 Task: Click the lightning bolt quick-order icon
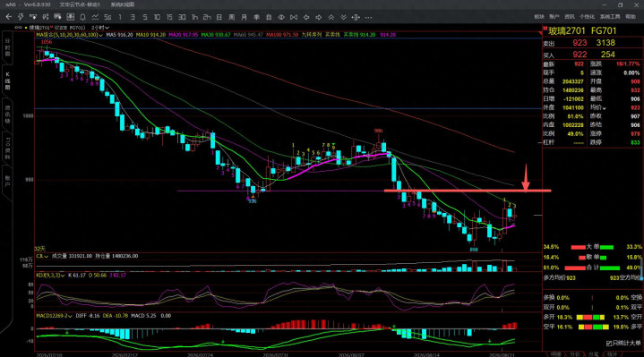(21, 17)
